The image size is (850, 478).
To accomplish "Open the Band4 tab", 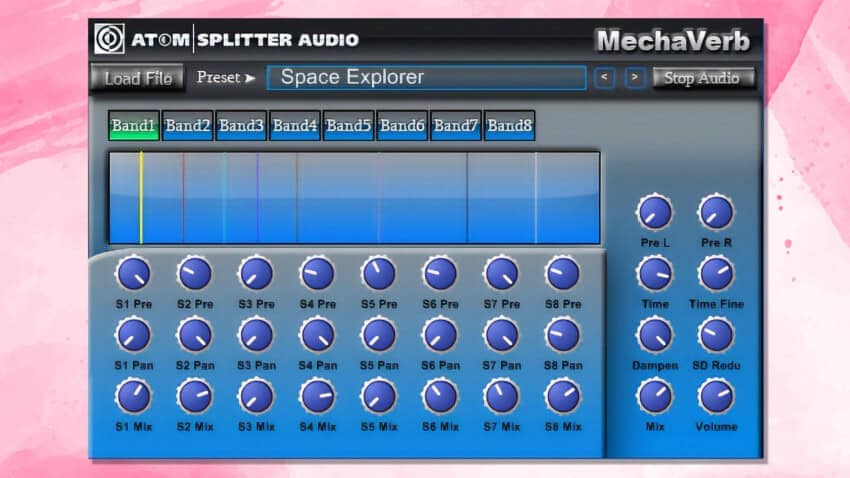I will tap(294, 126).
